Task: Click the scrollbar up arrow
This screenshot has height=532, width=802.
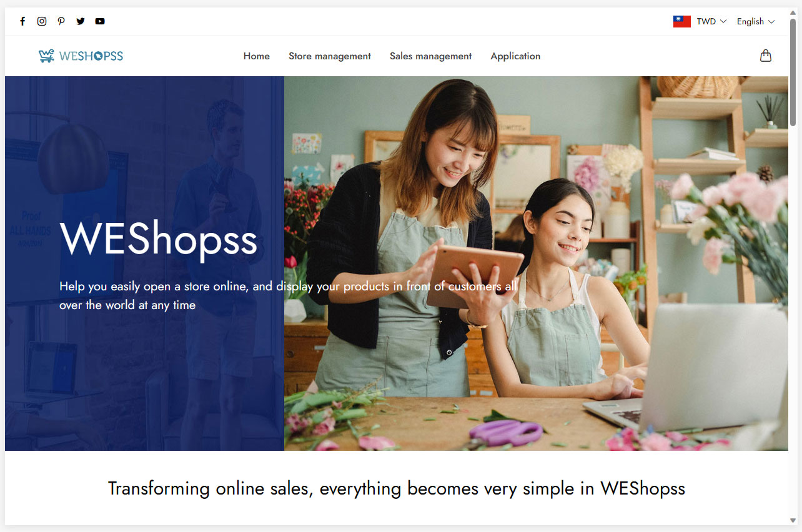Action: click(x=793, y=12)
